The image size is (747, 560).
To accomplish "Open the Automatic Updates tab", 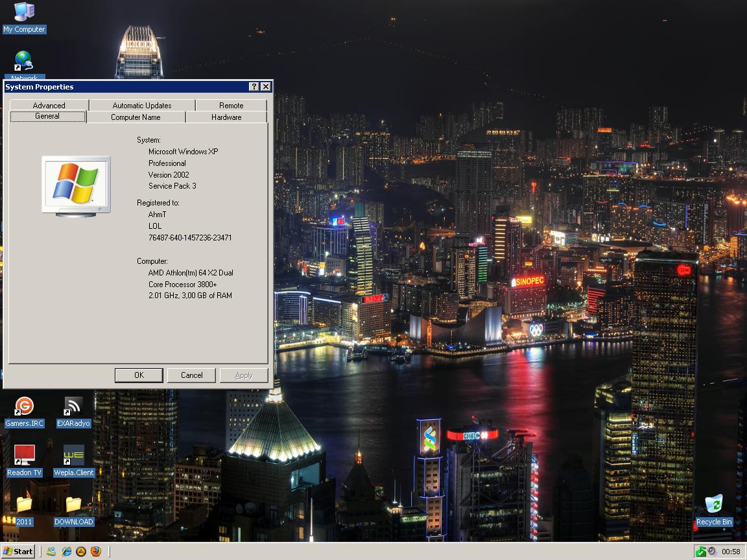I will [x=142, y=105].
